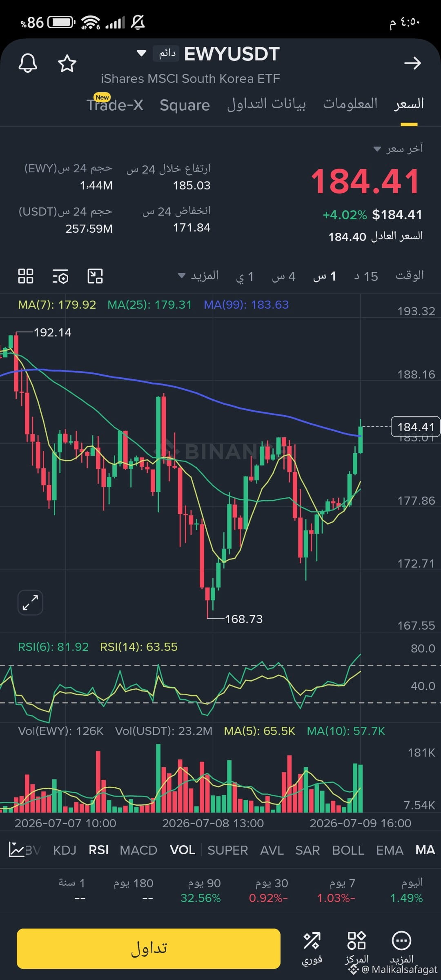Select 4 س timeframe
The width and height of the screenshot is (441, 980).
(283, 276)
